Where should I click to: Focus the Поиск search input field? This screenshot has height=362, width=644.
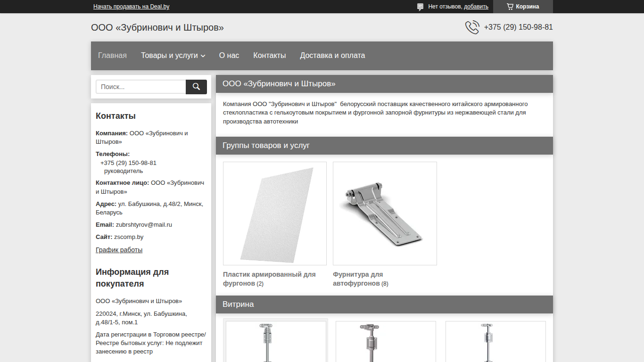coord(141,87)
